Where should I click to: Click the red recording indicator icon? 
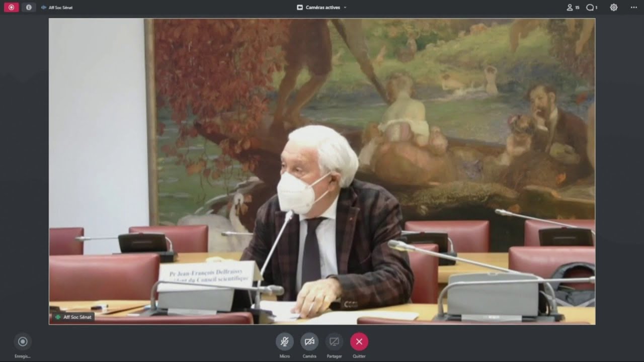point(11,8)
